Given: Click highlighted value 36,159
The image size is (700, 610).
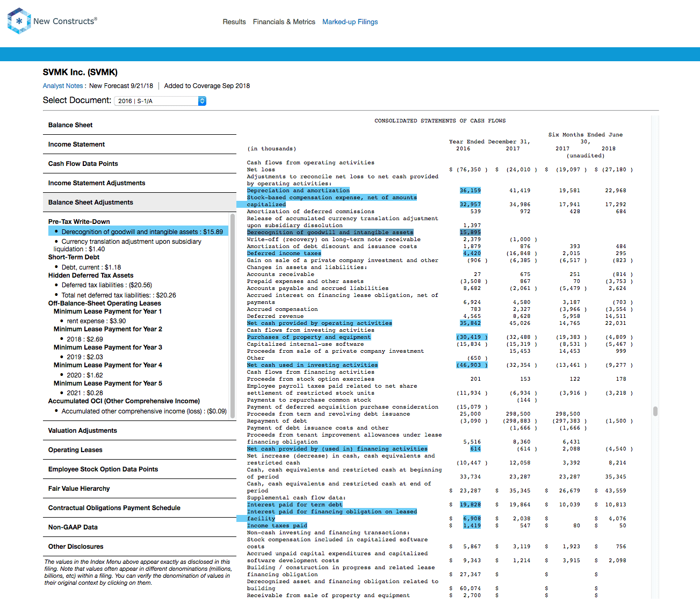Looking at the screenshot, I should (x=470, y=191).
